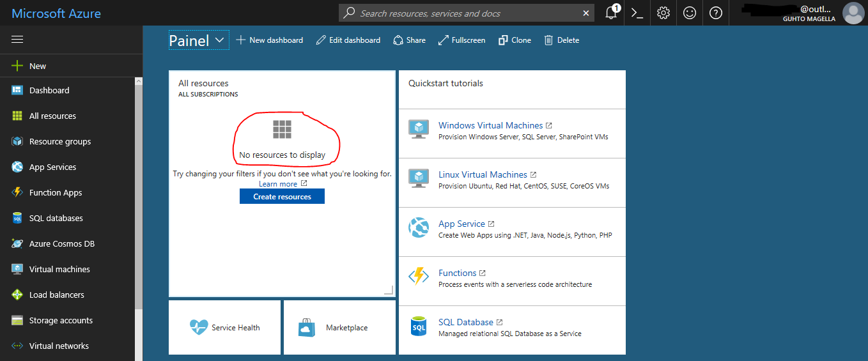Click the green New plus icon
Viewport: 868px width, 361px height.
coord(17,66)
